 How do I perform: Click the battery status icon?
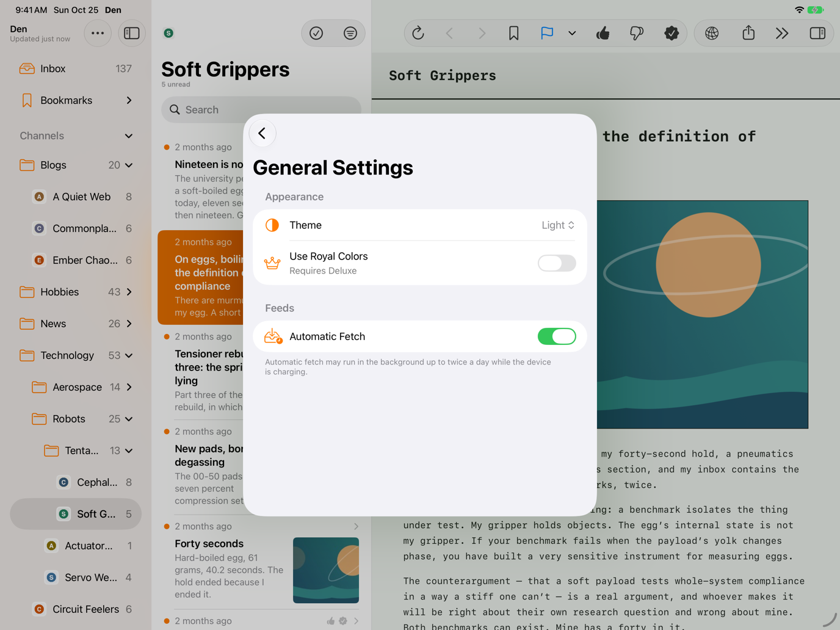tap(816, 10)
